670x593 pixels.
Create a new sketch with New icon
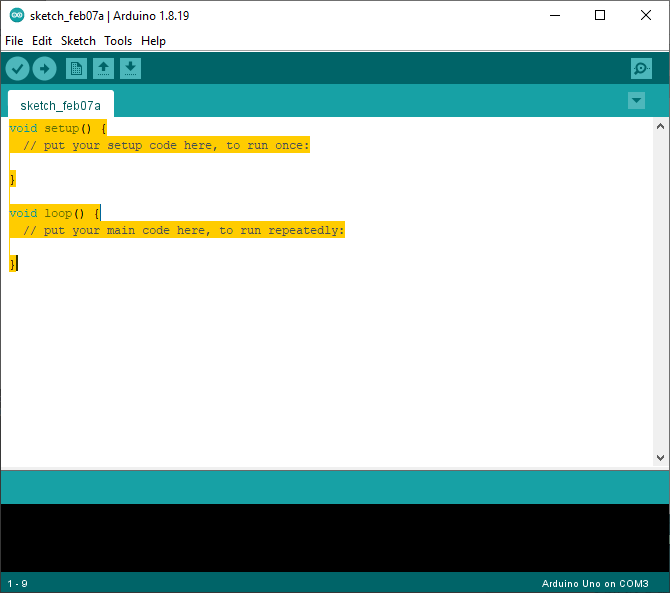tap(76, 69)
